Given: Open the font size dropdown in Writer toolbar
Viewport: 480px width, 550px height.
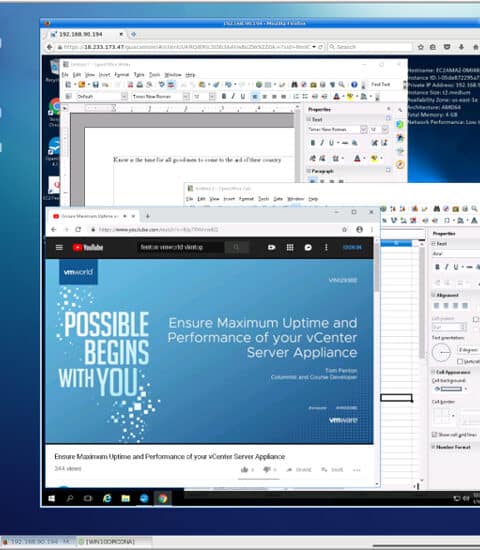Looking at the screenshot, I should [212, 96].
